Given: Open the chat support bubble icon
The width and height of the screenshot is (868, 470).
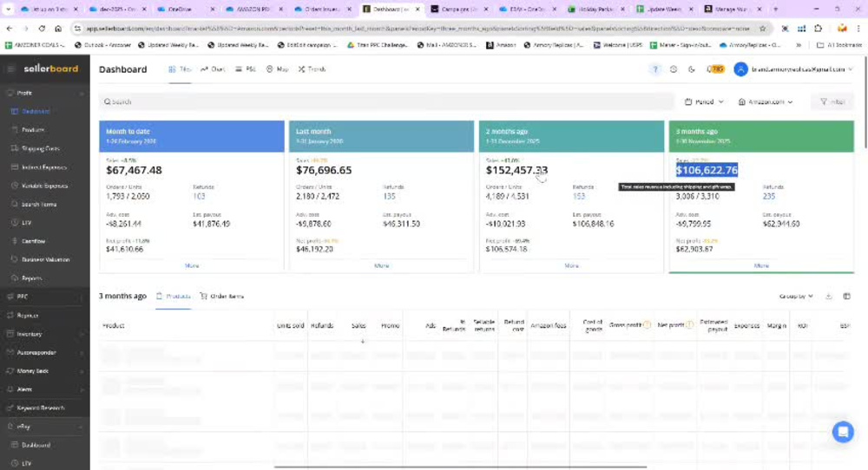Looking at the screenshot, I should [x=843, y=432].
